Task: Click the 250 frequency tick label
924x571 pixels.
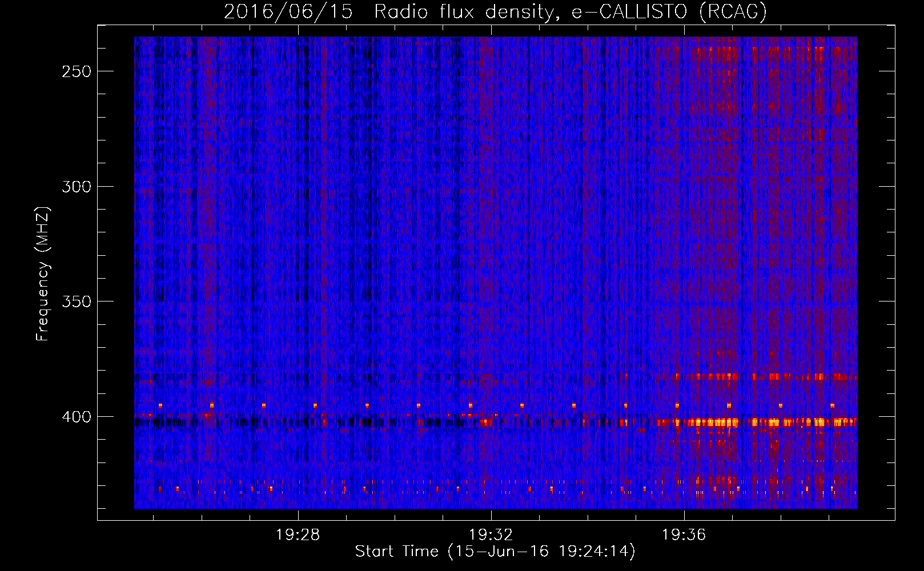Action: click(x=77, y=71)
